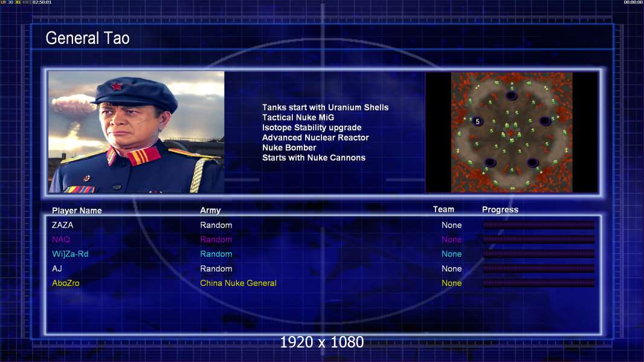This screenshot has width=644, height=362.
Task: Click the map preview thumbnail
Action: 511,132
